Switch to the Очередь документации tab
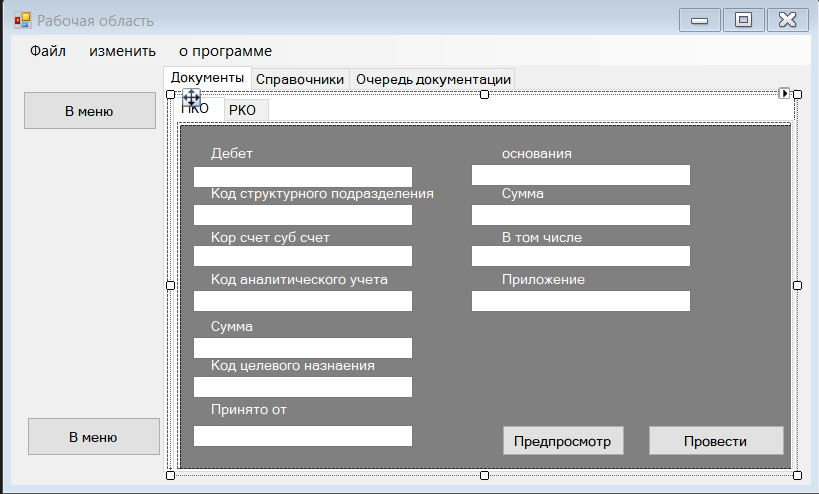Image resolution: width=819 pixels, height=494 pixels. click(433, 79)
